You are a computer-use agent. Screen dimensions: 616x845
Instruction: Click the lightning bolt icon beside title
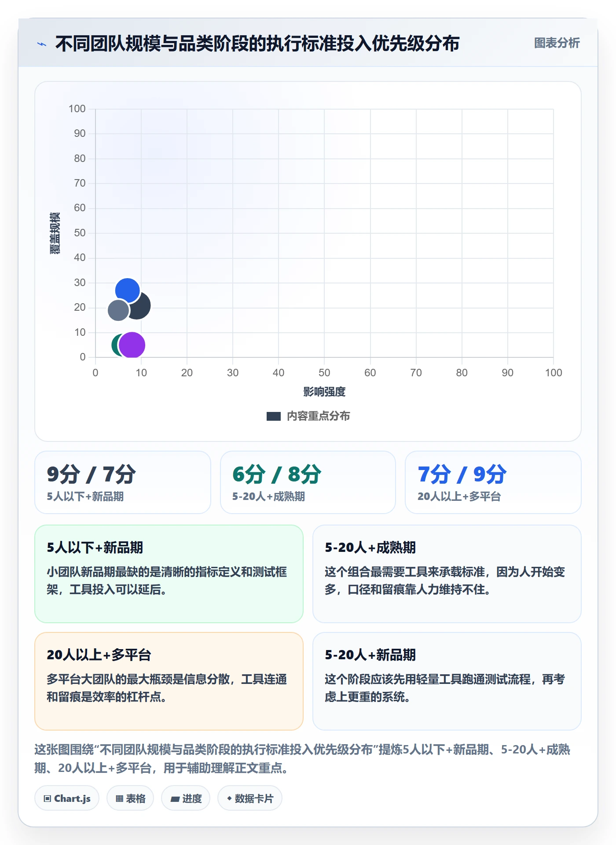(x=42, y=44)
